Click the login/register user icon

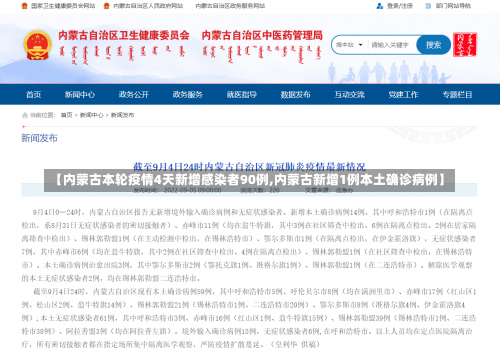(x=380, y=6)
